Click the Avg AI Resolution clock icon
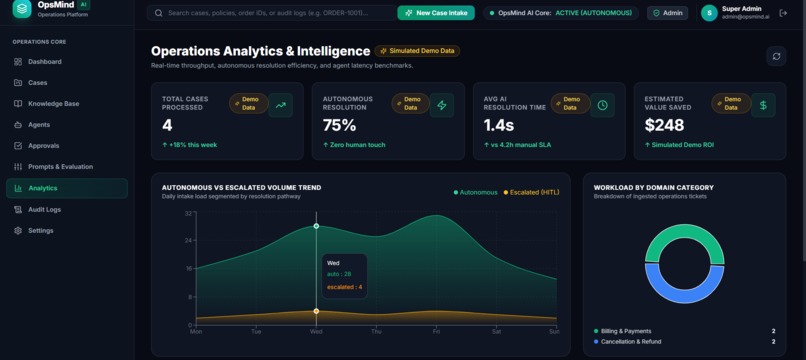This screenshot has height=360, width=806. [602, 105]
